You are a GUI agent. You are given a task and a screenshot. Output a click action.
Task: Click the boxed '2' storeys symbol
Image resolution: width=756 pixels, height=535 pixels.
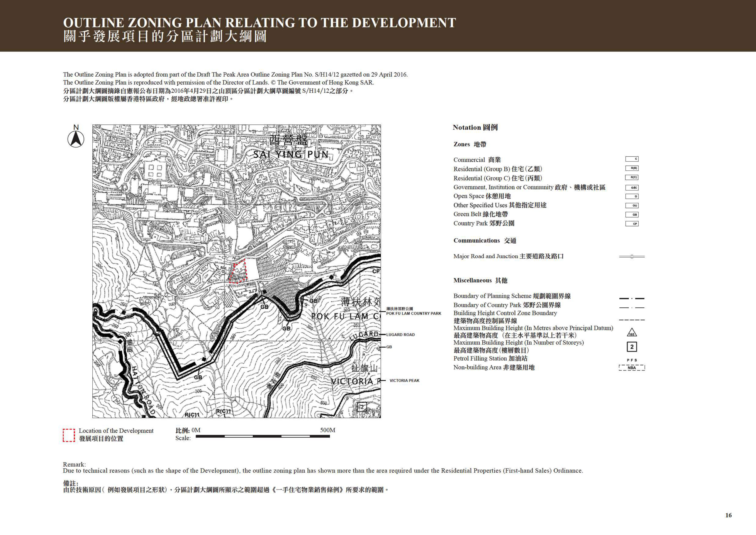632,347
